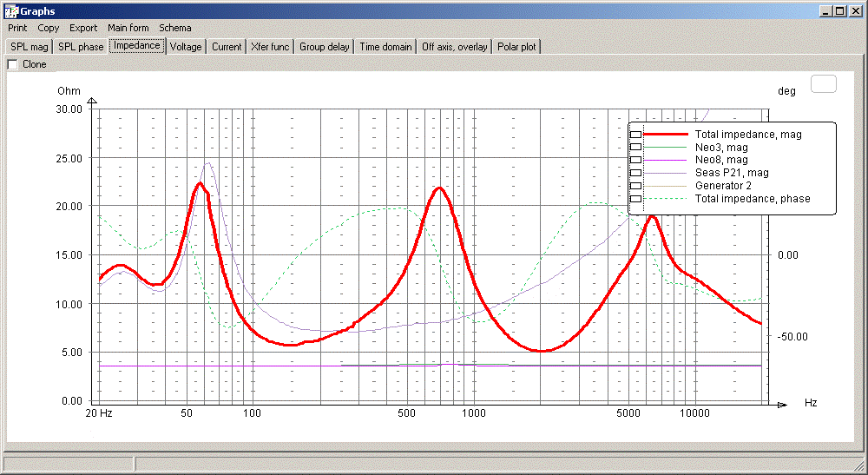868x475 pixels.
Task: Click the lavender Seas P21 line sample
Action: (666, 173)
